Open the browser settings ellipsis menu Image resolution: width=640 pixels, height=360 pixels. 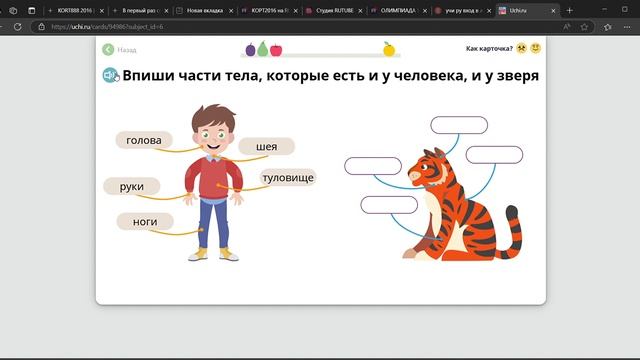pyautogui.click(x=627, y=27)
